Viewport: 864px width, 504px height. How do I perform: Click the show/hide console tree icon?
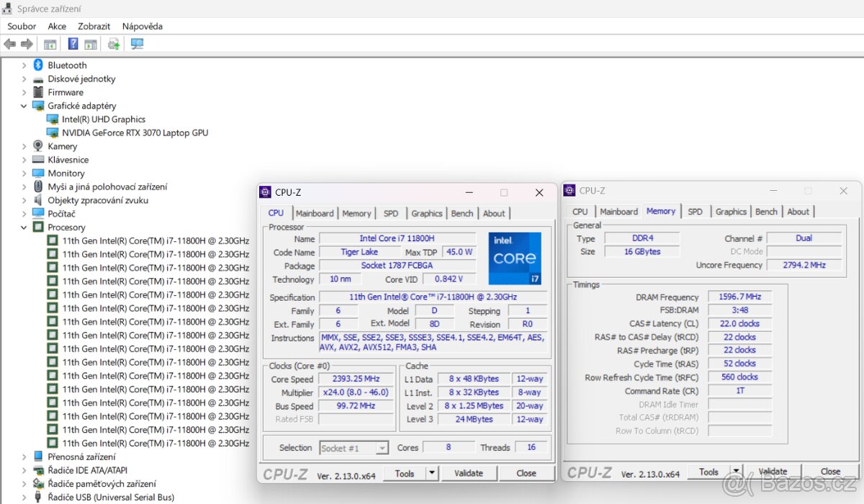(50, 44)
